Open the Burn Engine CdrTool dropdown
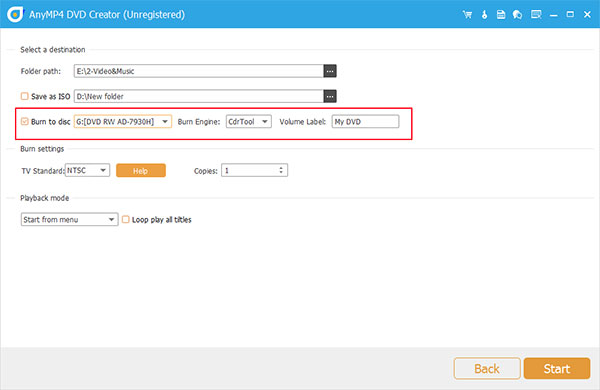The image size is (600, 390). 249,122
